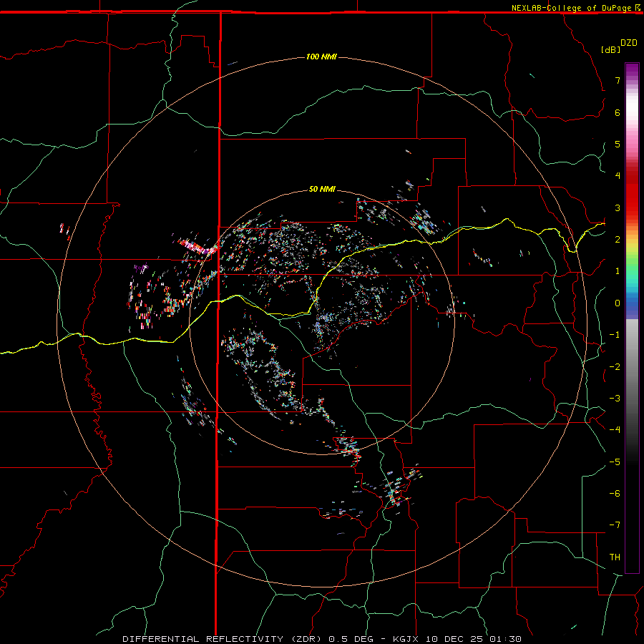This screenshot has width=644, height=644.
Task: Select the -6 value on color scale
Action: coord(615,494)
